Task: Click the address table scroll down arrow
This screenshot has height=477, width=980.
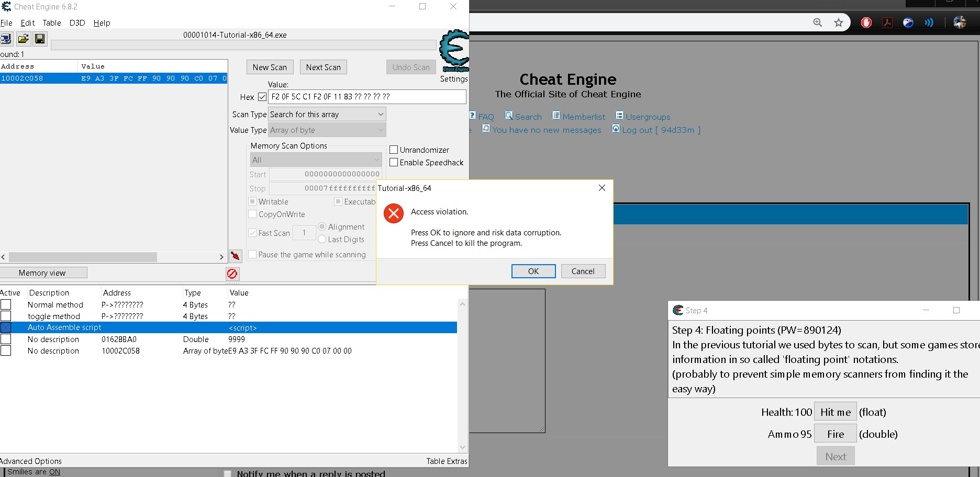Action: (462, 447)
